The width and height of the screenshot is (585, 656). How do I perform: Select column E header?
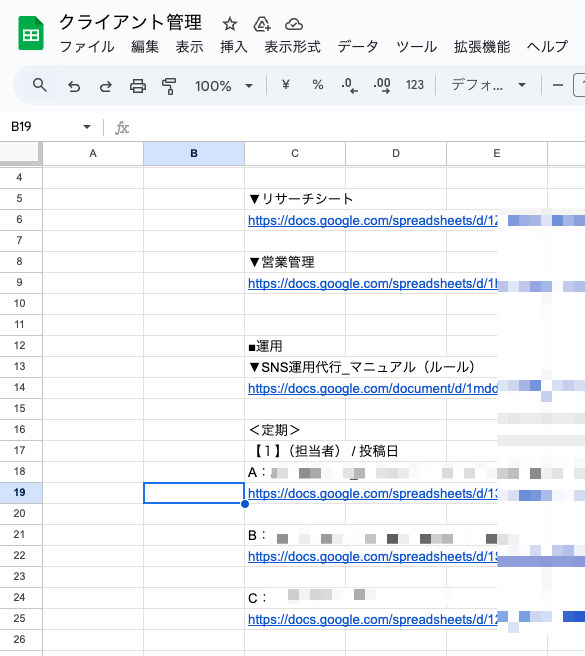(x=497, y=154)
